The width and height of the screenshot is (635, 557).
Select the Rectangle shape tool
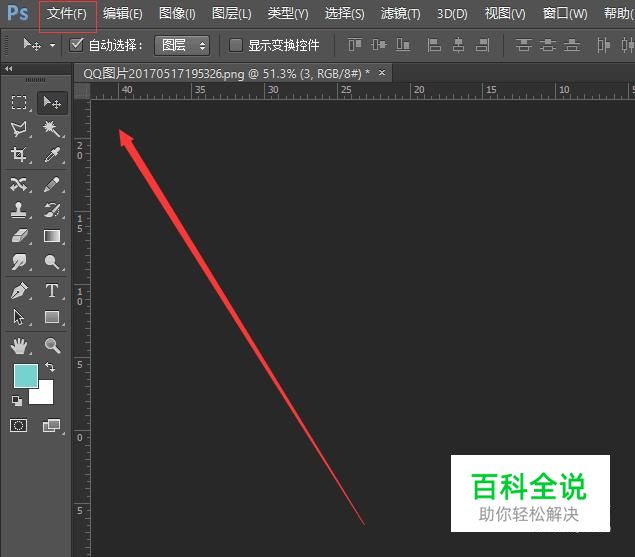(x=52, y=317)
